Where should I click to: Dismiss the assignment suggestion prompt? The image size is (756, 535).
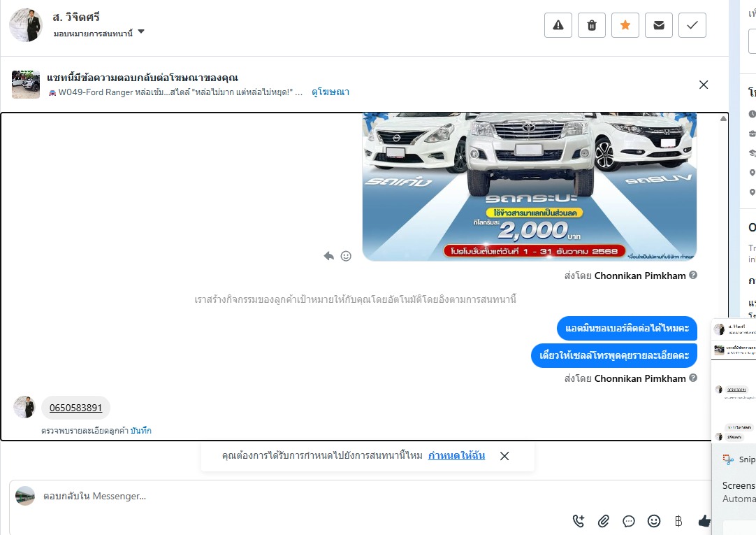point(504,456)
